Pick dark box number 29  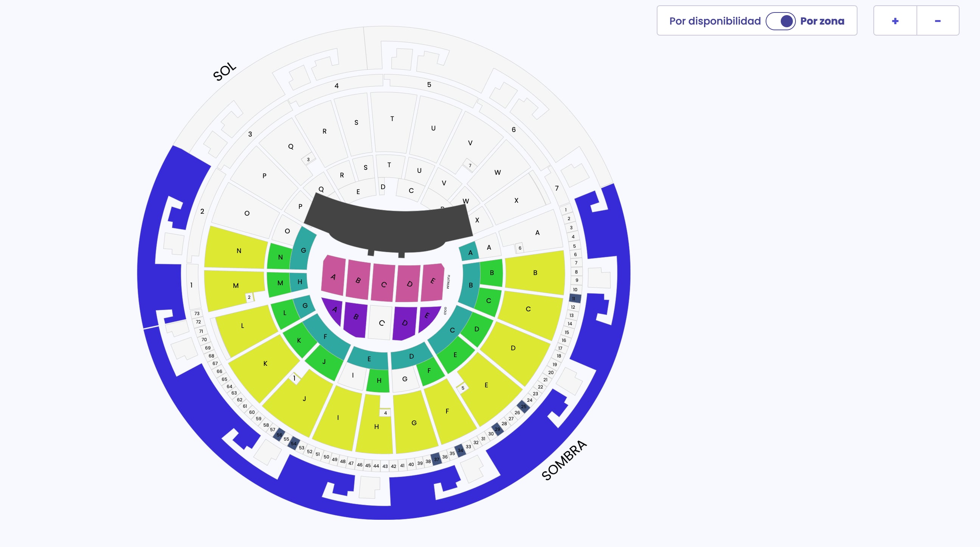coord(497,429)
